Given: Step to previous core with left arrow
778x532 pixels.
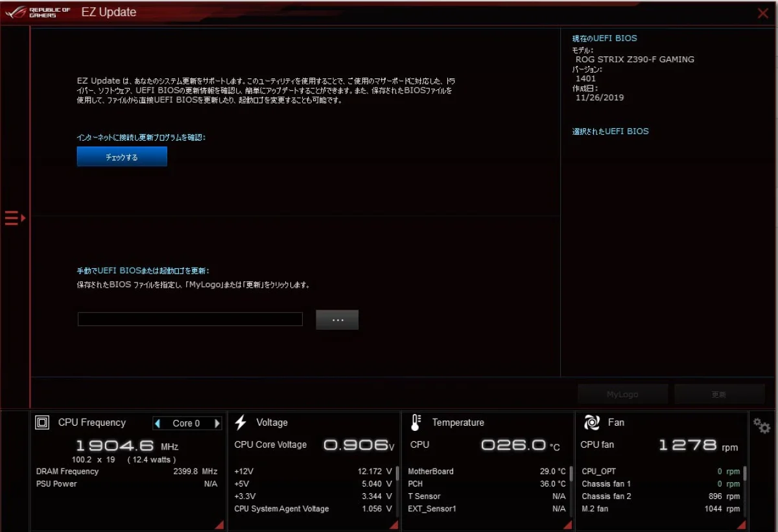Looking at the screenshot, I should [x=158, y=423].
